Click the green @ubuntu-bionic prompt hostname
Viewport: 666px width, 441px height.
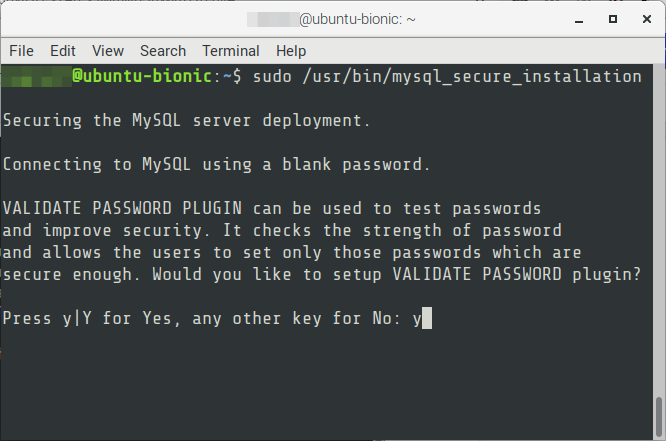[x=142, y=76]
